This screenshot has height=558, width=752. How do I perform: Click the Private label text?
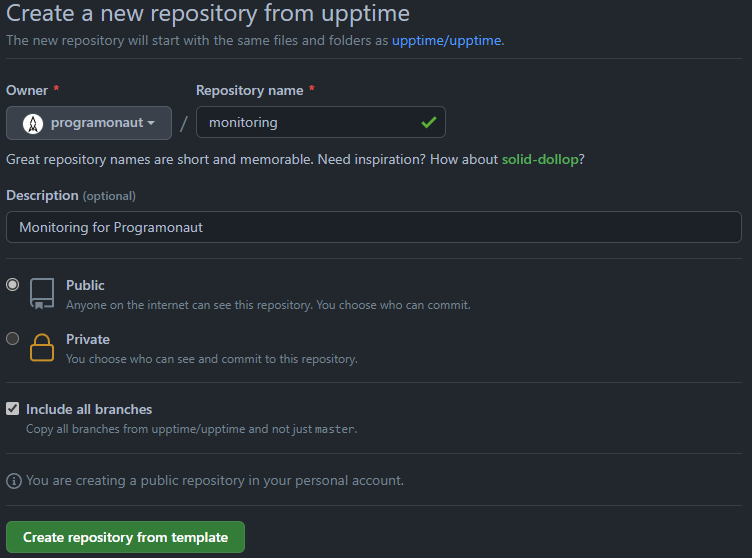pos(88,339)
